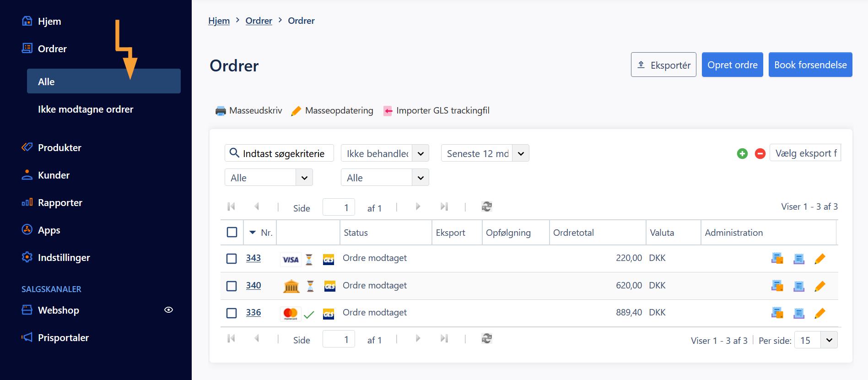The width and height of the screenshot is (868, 380).
Task: Open the Masseudskriv printer tool
Action: tap(248, 111)
